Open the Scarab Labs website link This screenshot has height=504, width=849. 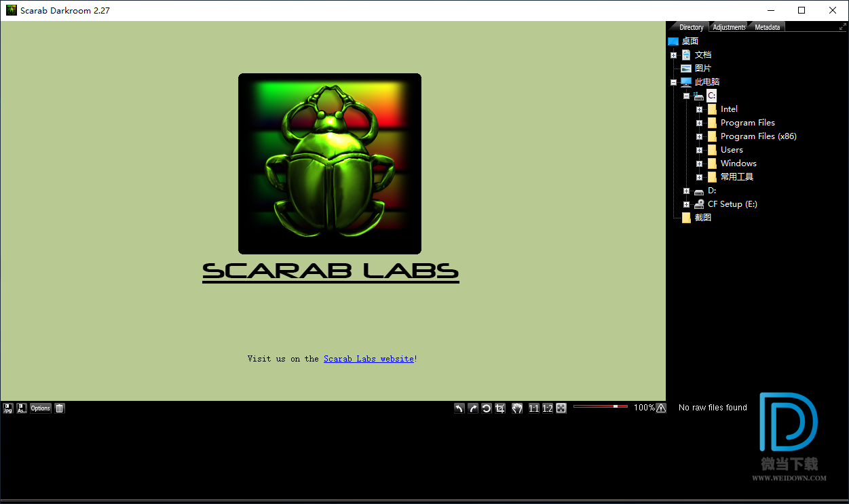pos(369,359)
